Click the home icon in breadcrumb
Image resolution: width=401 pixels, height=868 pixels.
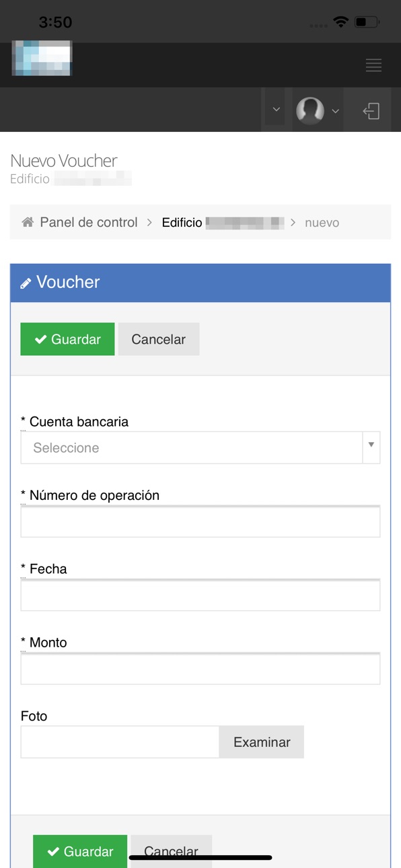pyautogui.click(x=28, y=222)
